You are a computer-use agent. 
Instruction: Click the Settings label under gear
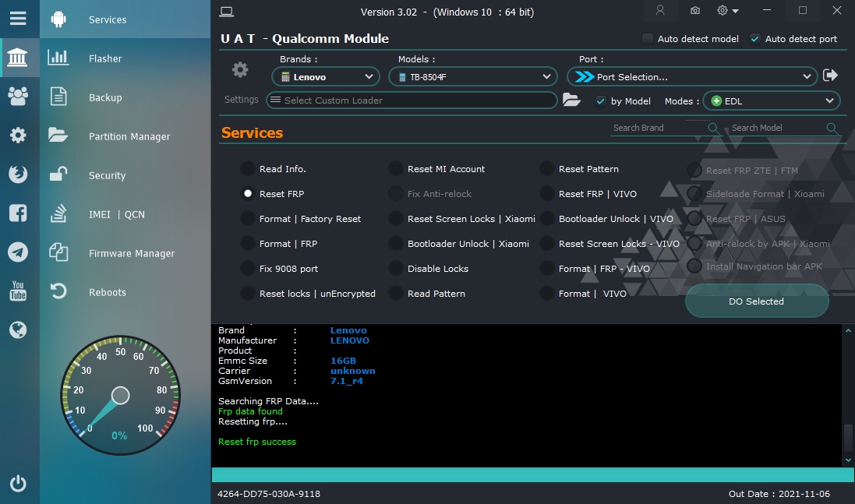tap(241, 100)
